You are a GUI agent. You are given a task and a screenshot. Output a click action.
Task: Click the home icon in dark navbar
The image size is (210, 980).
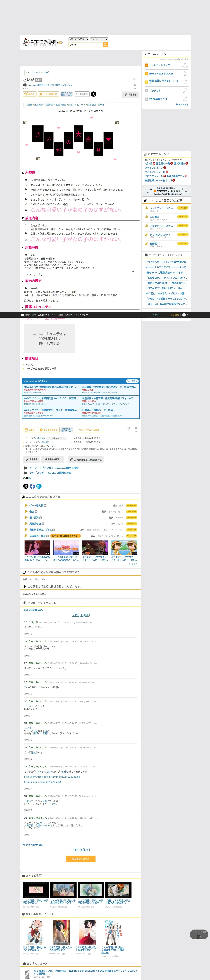(x=22, y=315)
